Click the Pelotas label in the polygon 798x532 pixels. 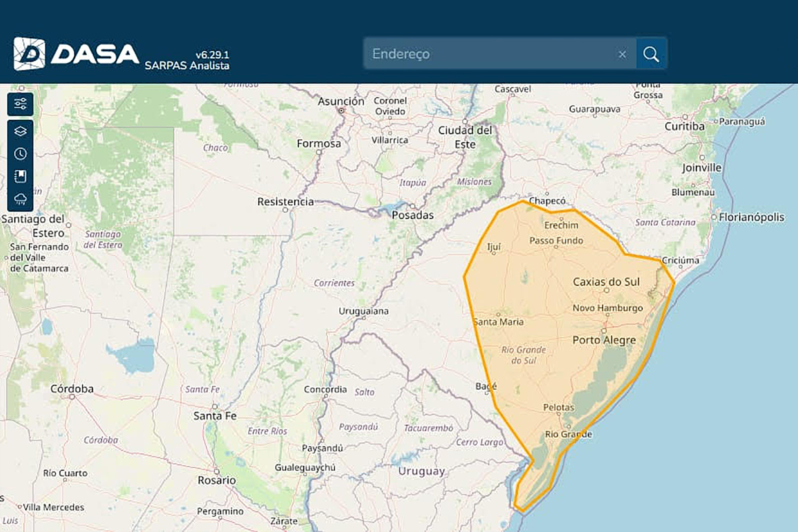[558, 407]
